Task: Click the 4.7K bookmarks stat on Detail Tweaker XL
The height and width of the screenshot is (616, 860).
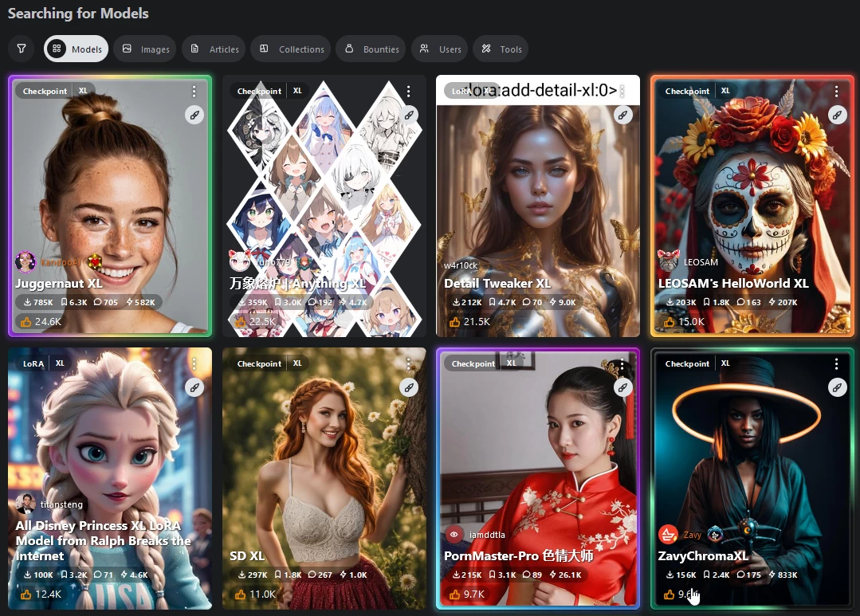Action: [x=502, y=302]
